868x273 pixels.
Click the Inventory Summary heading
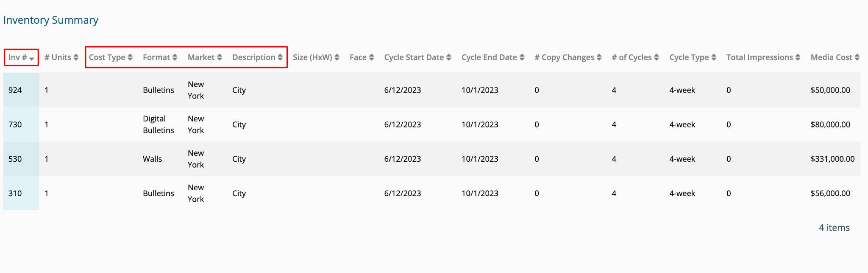[51, 20]
